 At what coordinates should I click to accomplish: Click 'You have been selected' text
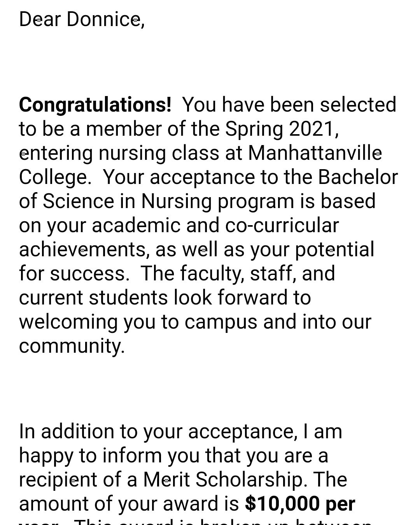(289, 105)
